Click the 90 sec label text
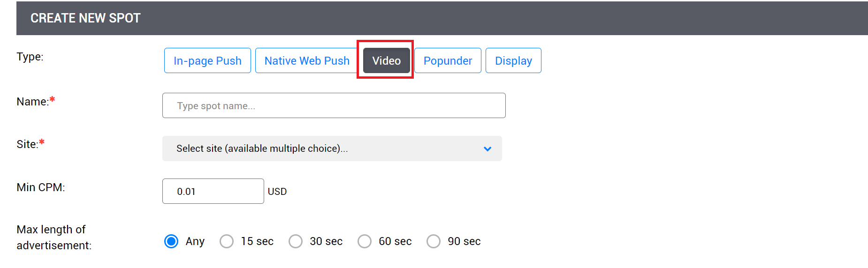 click(x=464, y=241)
